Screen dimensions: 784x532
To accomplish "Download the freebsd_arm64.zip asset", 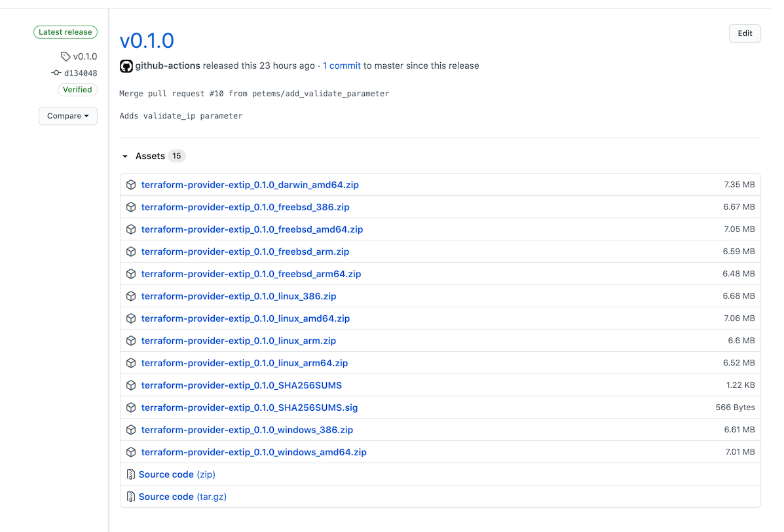I will coord(251,274).
